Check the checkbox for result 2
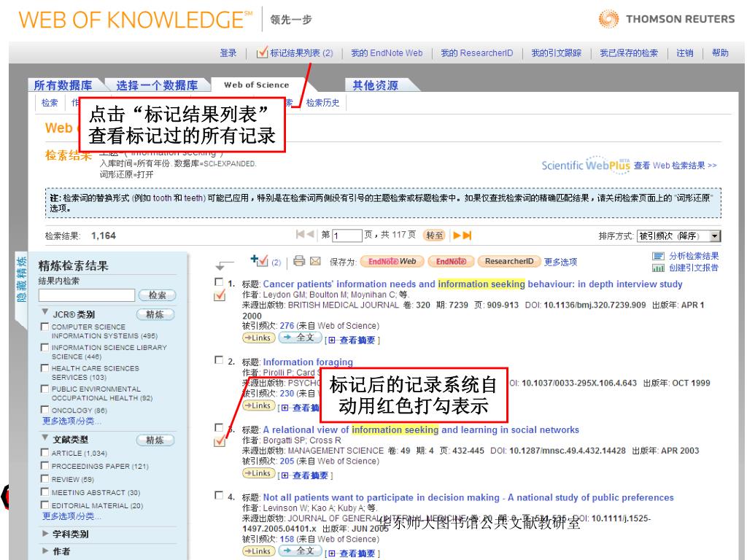747x560 pixels. tap(219, 359)
